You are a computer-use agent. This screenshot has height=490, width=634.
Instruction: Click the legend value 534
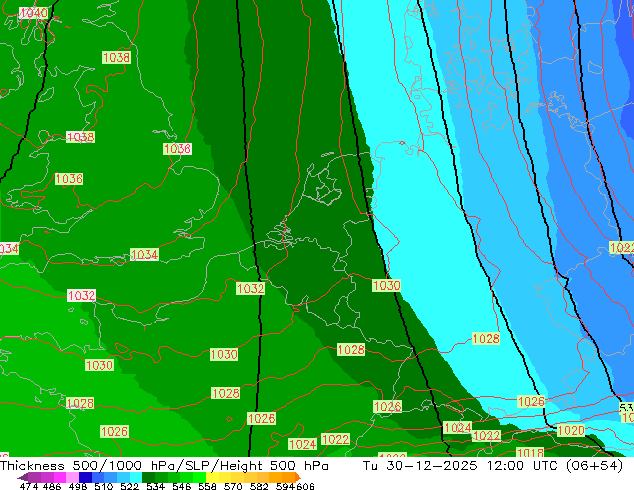pyautogui.click(x=155, y=486)
